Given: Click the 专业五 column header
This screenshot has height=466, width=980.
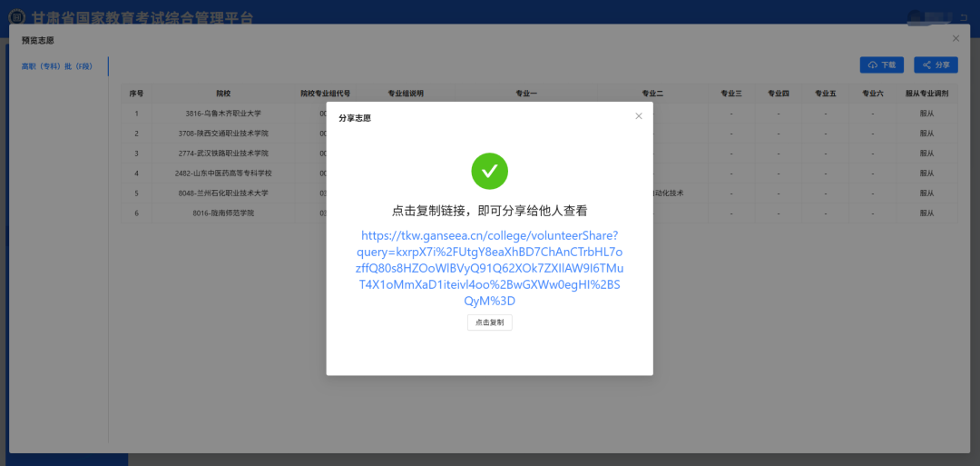Looking at the screenshot, I should 826,94.
